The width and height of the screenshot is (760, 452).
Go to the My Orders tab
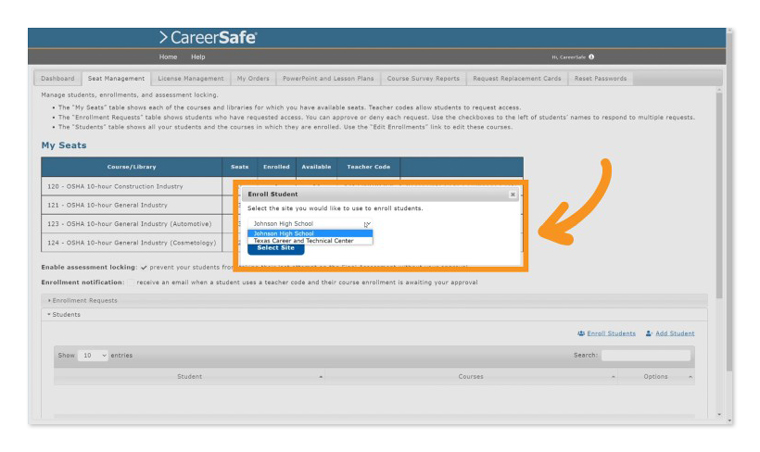click(x=253, y=78)
